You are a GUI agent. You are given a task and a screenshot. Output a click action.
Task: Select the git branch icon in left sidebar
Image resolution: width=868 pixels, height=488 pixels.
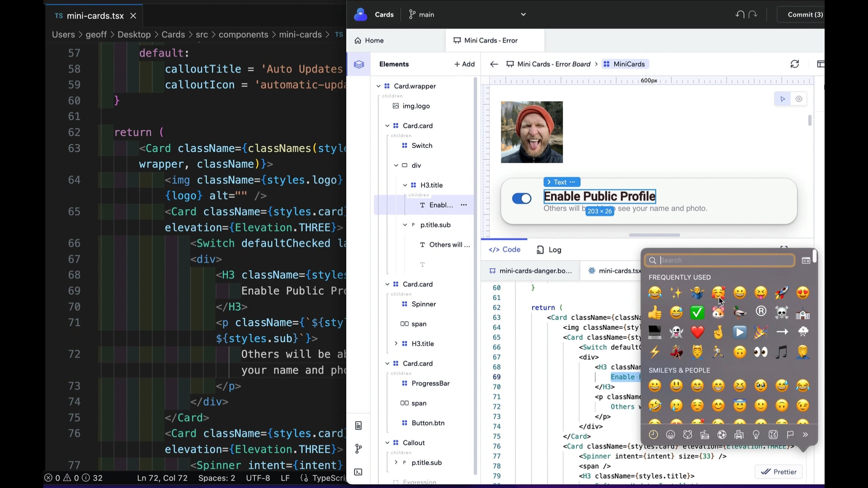(x=359, y=448)
